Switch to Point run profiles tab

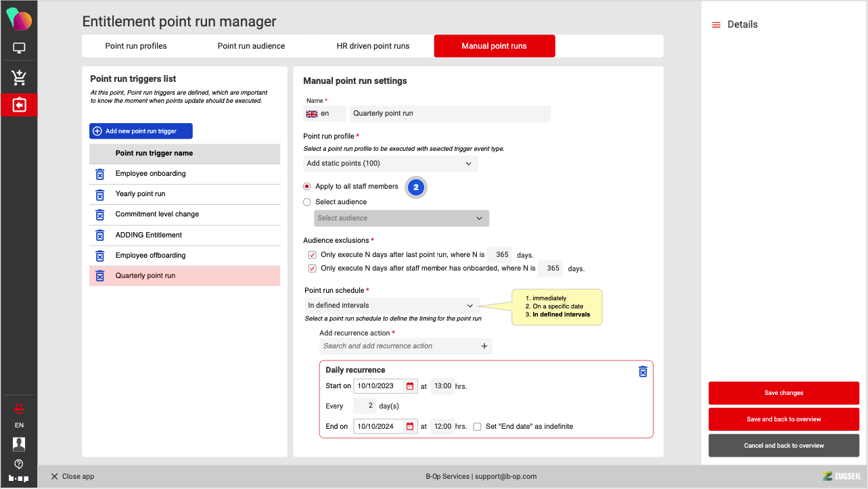[136, 46]
